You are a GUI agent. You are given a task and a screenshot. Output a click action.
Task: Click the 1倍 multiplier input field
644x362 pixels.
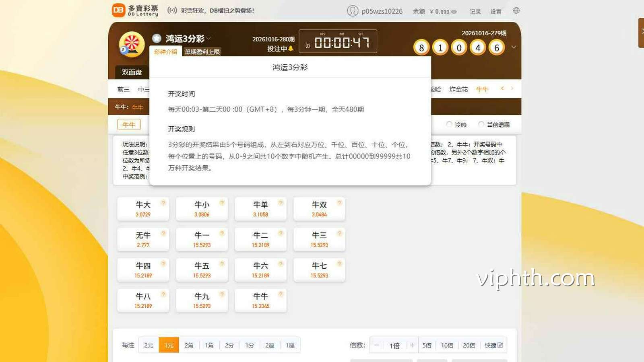pos(394,346)
